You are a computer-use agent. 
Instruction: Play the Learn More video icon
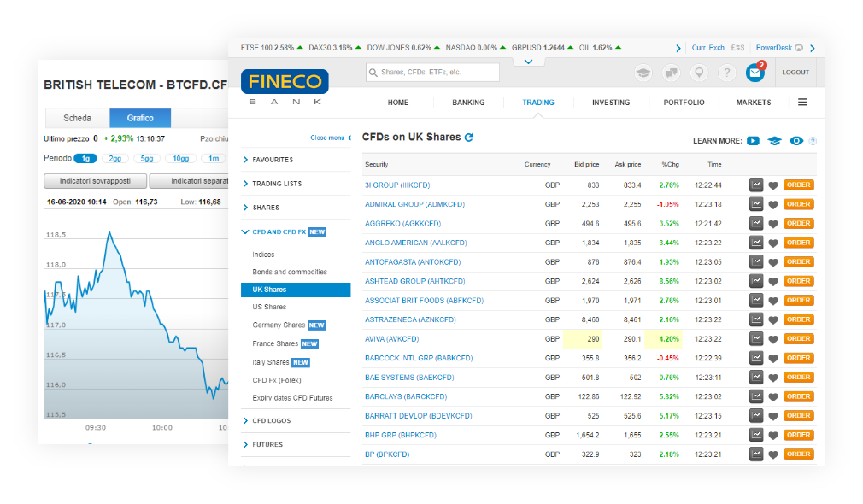pos(753,141)
